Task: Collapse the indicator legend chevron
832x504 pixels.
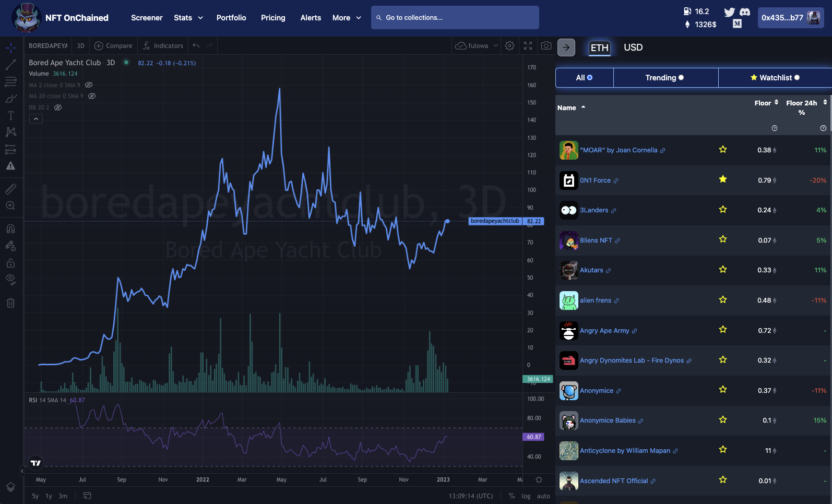Action: pyautogui.click(x=36, y=119)
